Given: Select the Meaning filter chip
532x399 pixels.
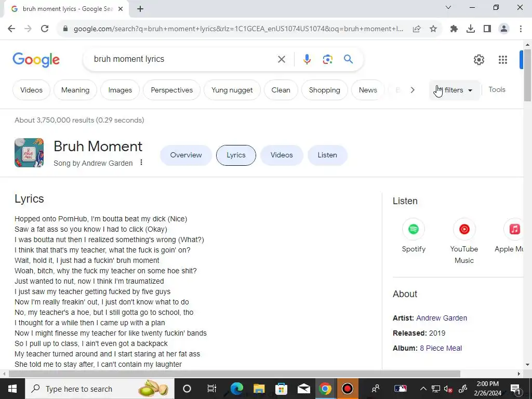Looking at the screenshot, I should tap(75, 90).
